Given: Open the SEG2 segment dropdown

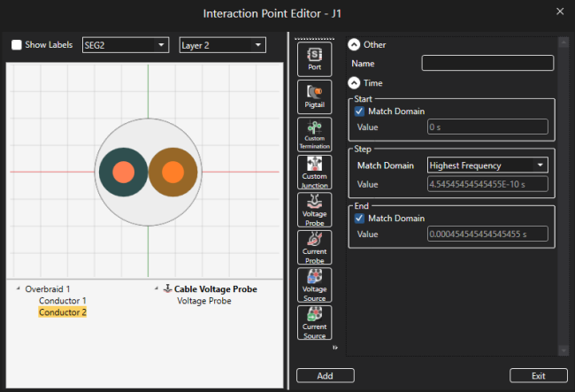Looking at the screenshot, I should [126, 45].
